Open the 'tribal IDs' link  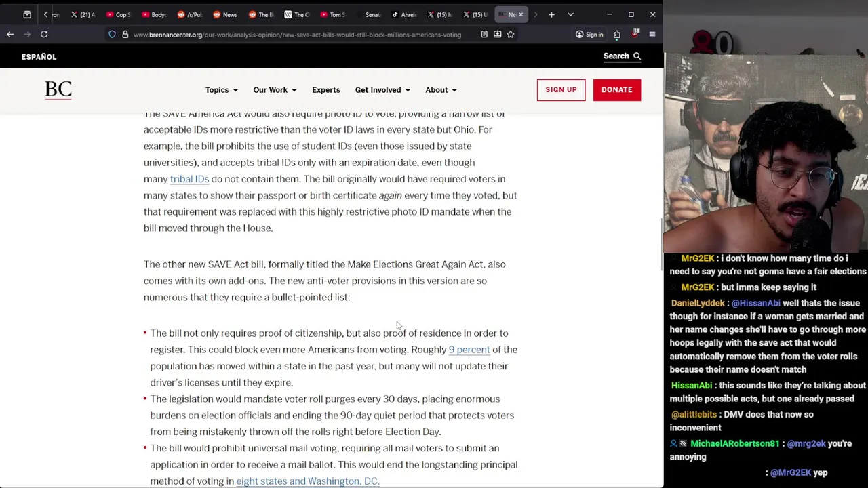189,179
